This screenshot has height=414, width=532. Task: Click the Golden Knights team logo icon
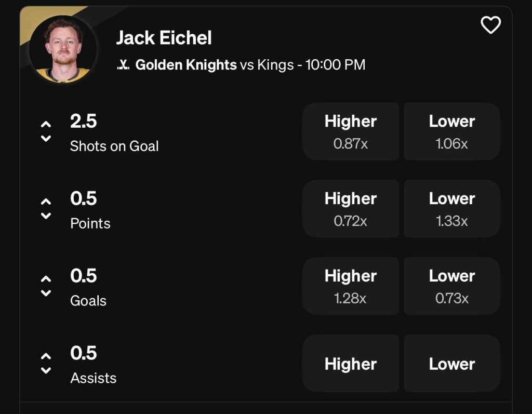(x=123, y=65)
